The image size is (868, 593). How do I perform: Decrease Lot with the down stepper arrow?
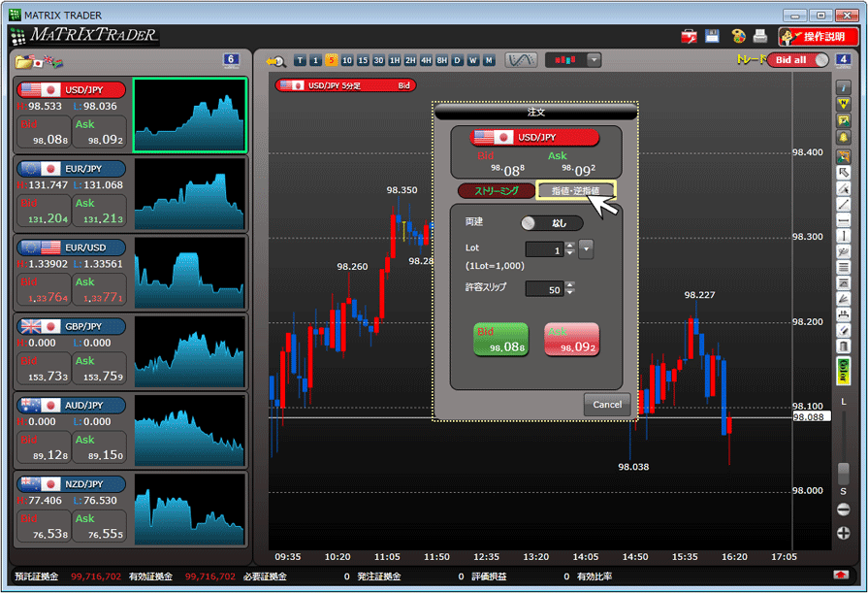coord(570,253)
